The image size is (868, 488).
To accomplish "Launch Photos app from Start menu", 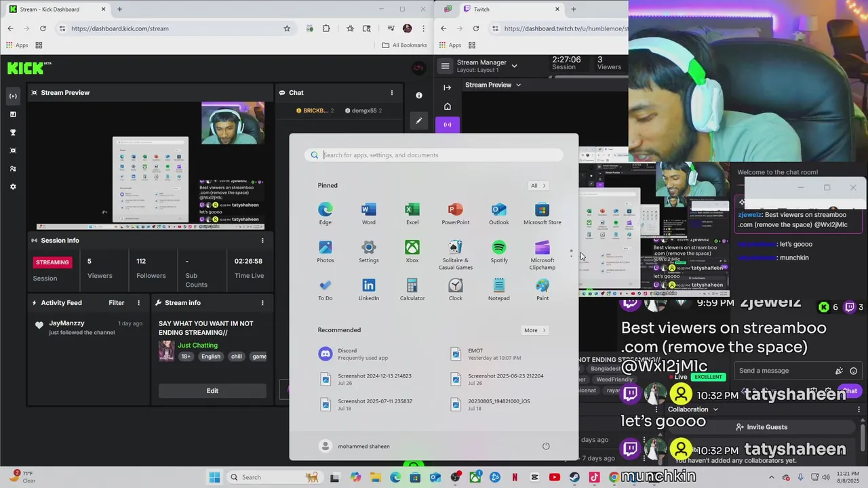I will [x=325, y=251].
